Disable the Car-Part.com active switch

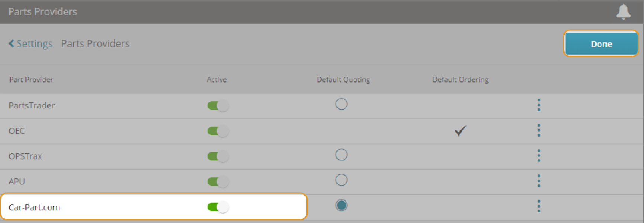218,207
